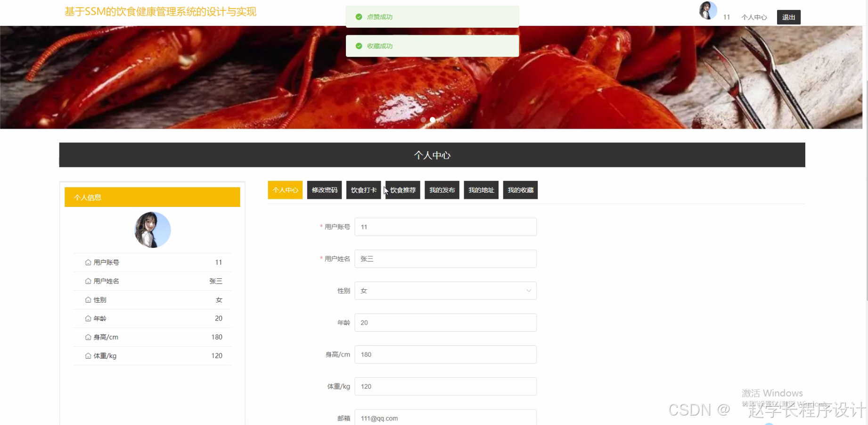
Task: Click the 个人中心 link in the header
Action: point(754,17)
